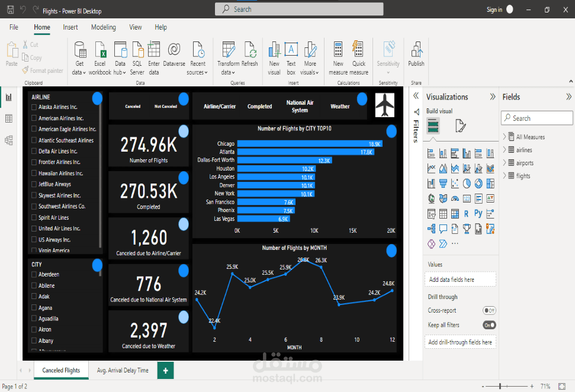575x392 pixels.
Task: Pick the stacked bar chart visualization
Action: point(431,153)
